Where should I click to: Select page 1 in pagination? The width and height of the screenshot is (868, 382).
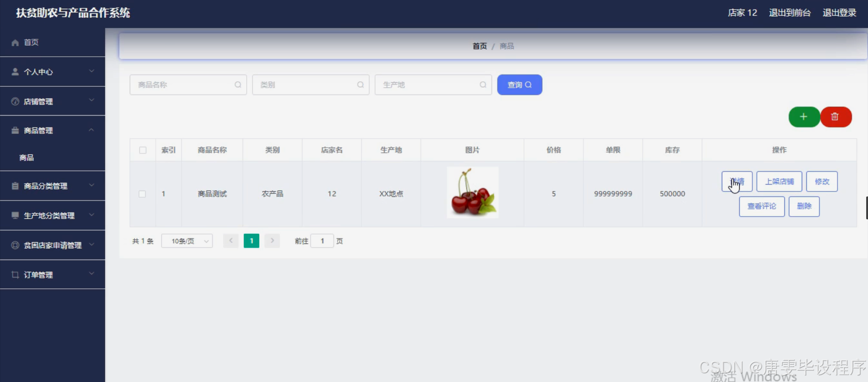click(x=251, y=241)
